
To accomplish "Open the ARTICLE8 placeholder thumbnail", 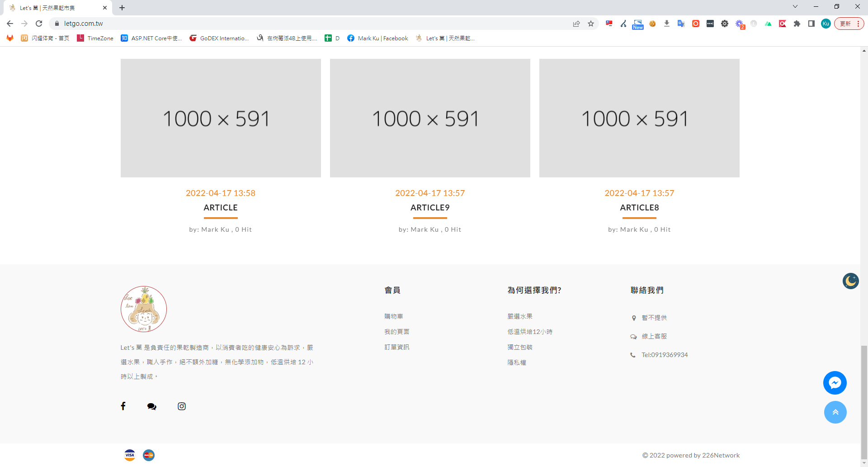I will pyautogui.click(x=639, y=118).
